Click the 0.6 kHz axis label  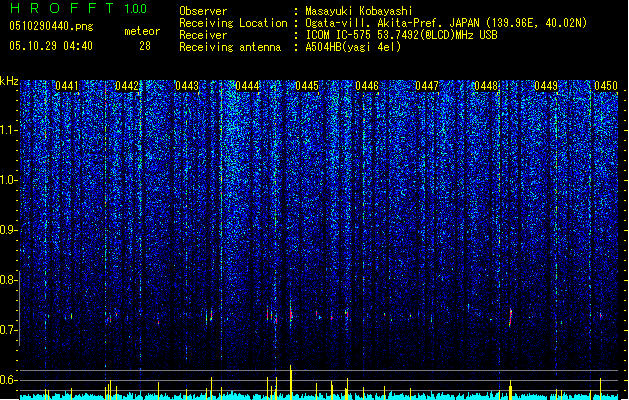coord(8,380)
